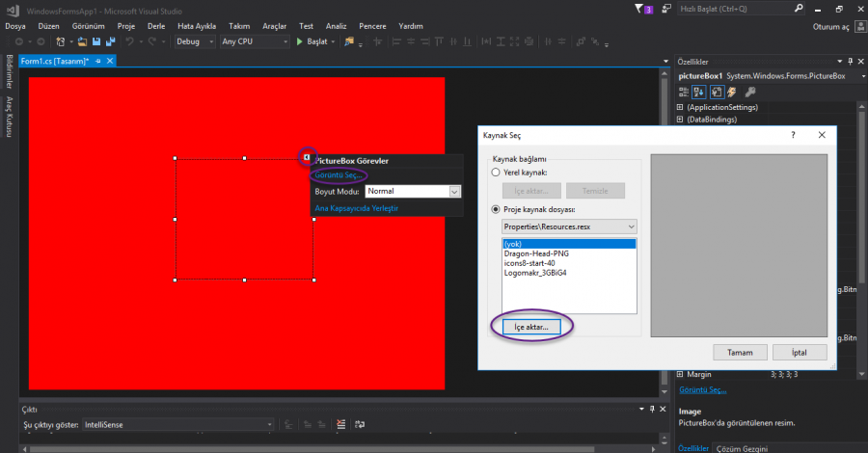Click the Property Pages wrench icon
This screenshot has width=868, height=453.
pos(750,92)
